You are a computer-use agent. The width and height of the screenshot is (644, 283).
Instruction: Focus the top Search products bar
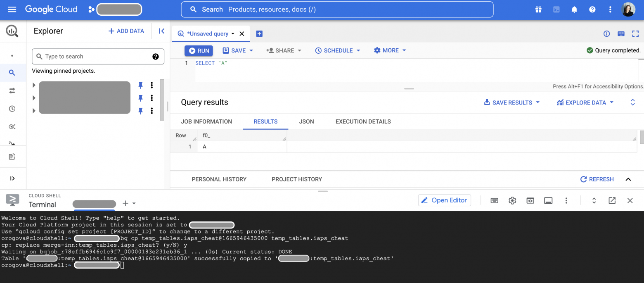pyautogui.click(x=337, y=10)
